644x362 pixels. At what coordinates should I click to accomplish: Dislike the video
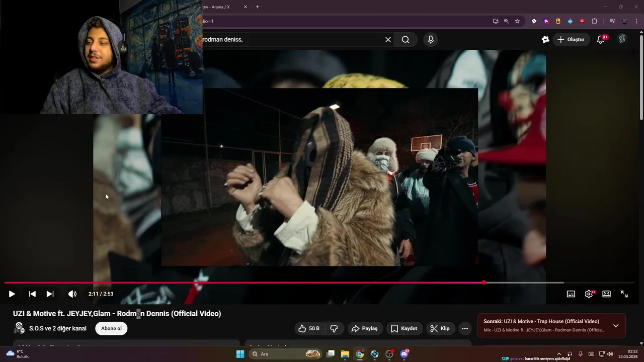(334, 328)
